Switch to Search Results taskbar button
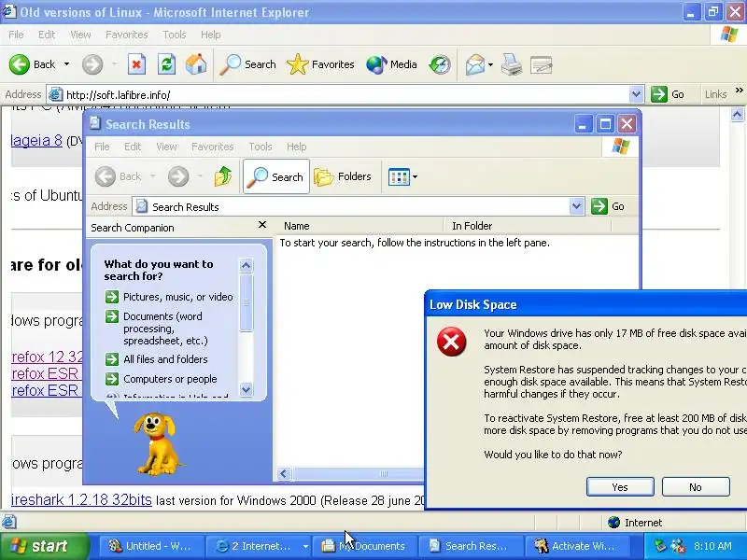 tap(471, 546)
